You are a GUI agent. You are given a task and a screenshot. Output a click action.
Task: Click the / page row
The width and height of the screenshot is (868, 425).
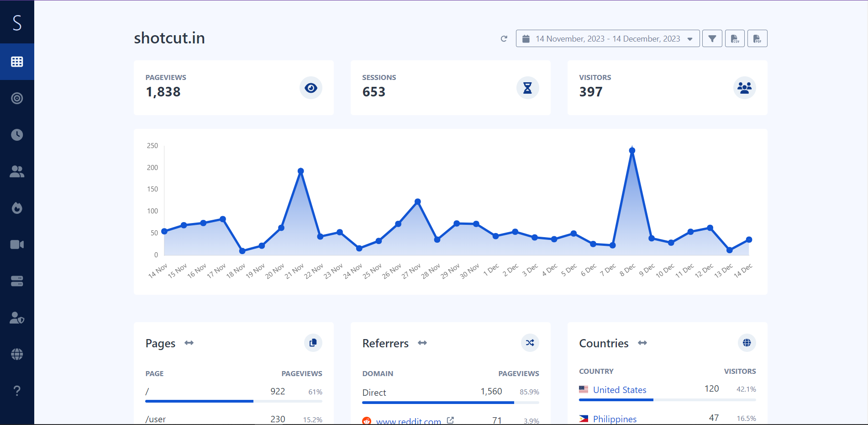[234, 394]
